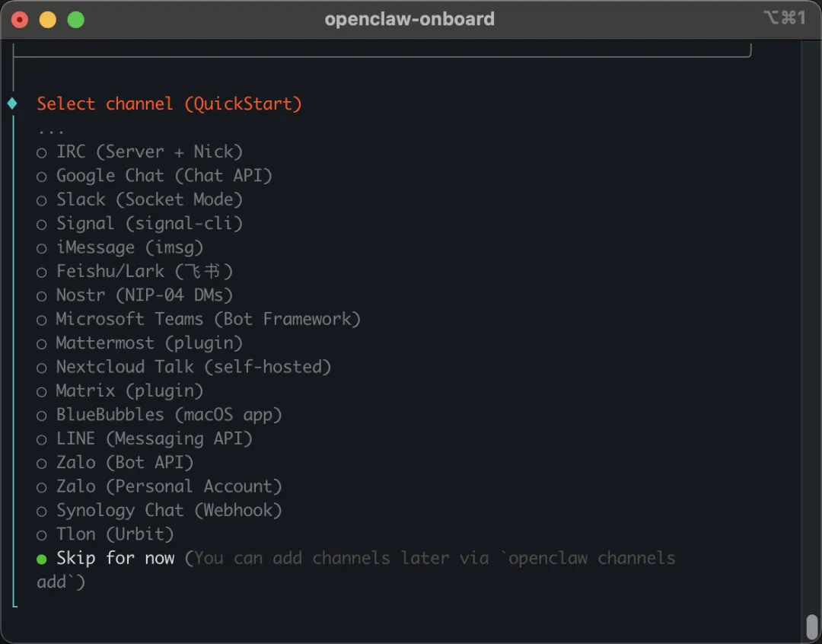Choose the Zalo (Bot API) entry
The image size is (822, 644).
coord(115,463)
